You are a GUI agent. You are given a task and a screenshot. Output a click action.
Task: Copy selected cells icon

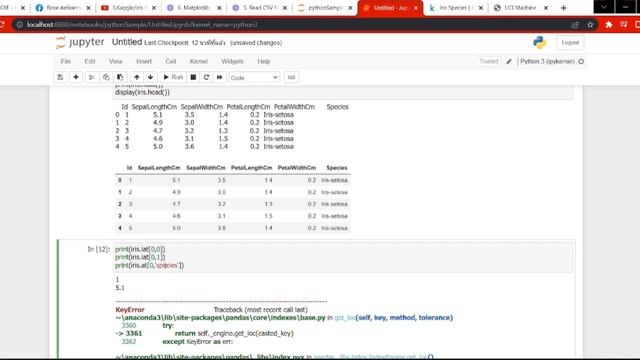(x=106, y=77)
